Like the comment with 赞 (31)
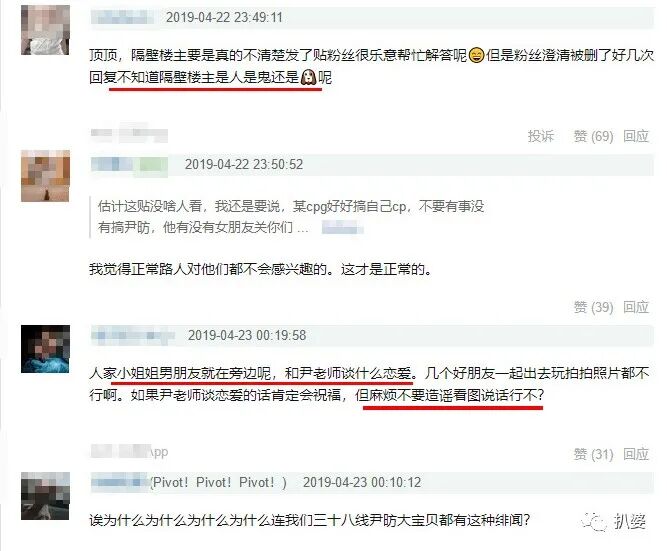This screenshot has height=551, width=667. (593, 454)
